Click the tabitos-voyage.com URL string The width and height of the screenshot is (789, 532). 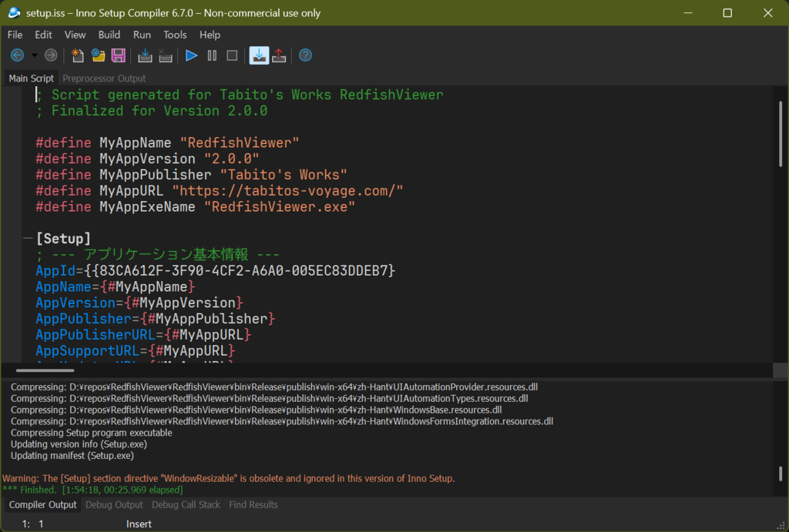288,191
